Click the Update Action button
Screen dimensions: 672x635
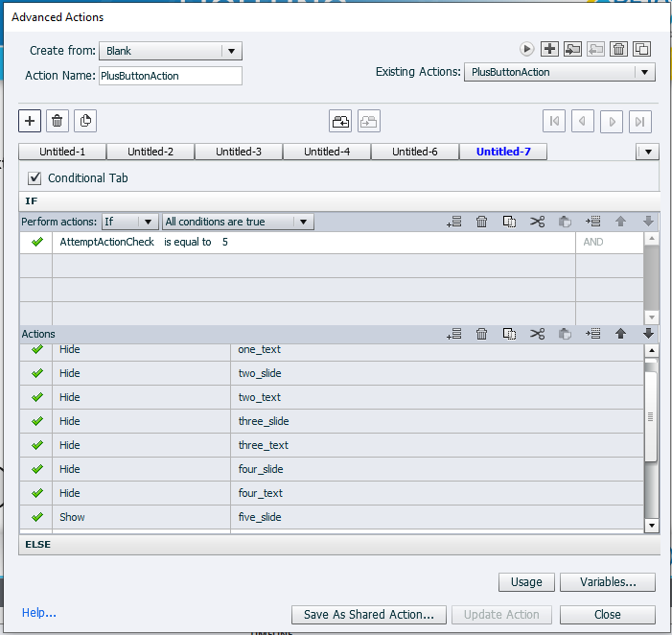[501, 615]
